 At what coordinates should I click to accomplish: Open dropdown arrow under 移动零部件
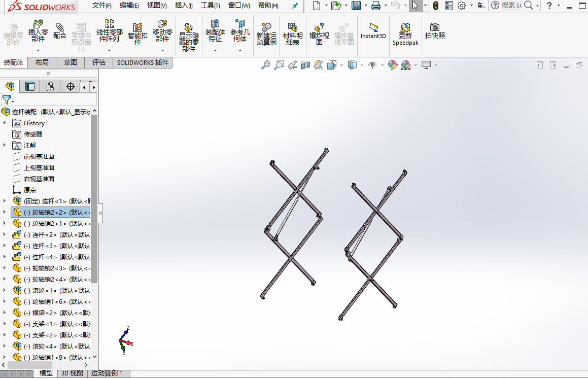click(162, 50)
